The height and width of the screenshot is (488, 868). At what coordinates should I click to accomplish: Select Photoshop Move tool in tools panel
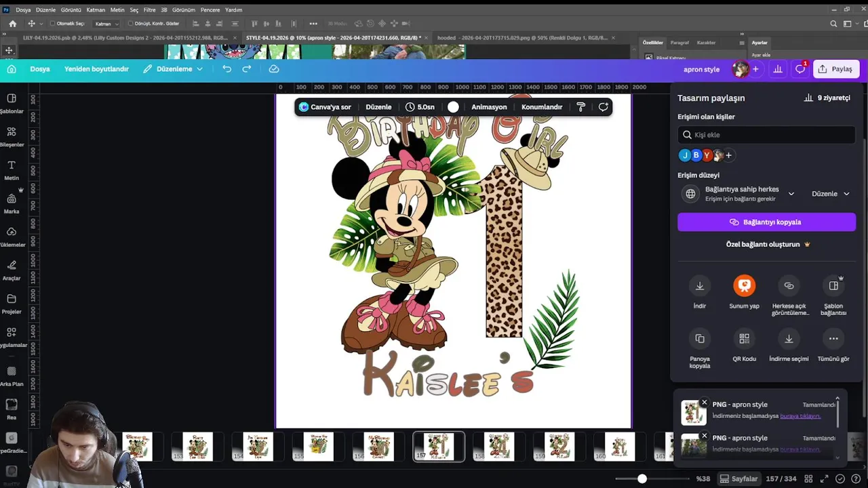point(9,50)
